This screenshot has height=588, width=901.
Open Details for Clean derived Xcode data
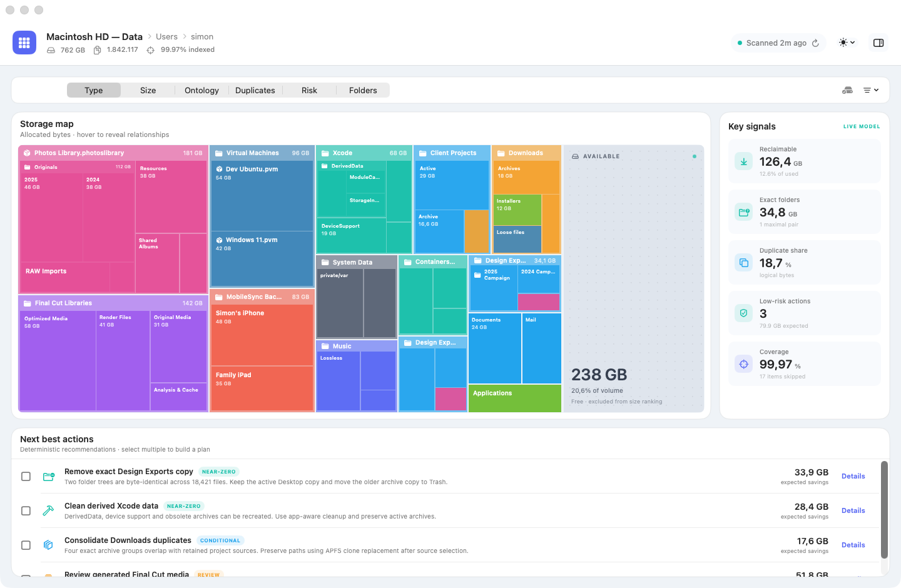(853, 511)
